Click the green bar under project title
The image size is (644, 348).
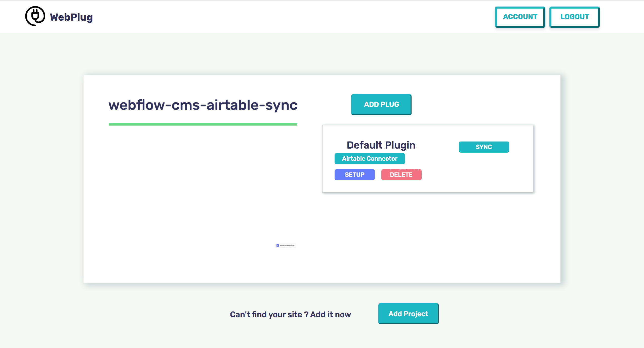coord(203,124)
